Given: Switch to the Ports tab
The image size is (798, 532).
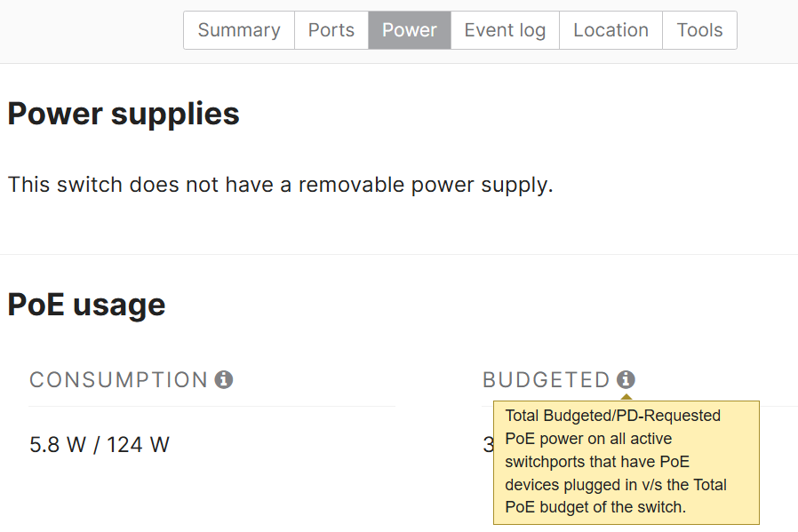Looking at the screenshot, I should pos(331,30).
